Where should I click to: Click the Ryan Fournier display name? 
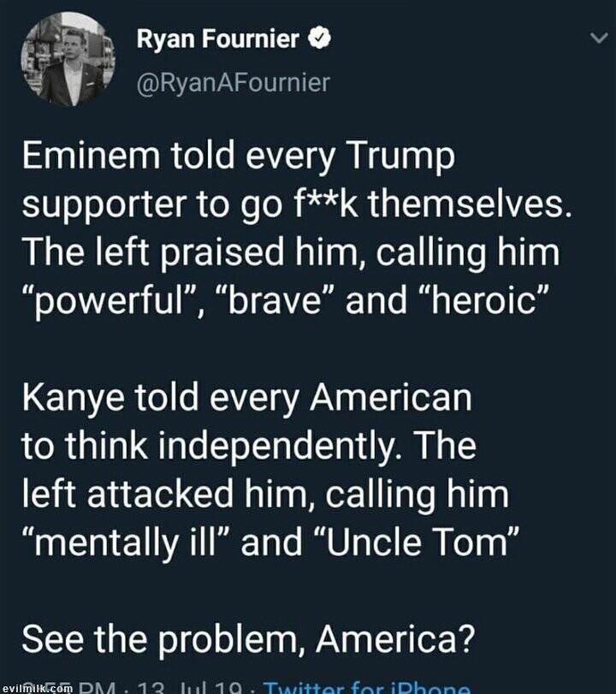pyautogui.click(x=217, y=39)
